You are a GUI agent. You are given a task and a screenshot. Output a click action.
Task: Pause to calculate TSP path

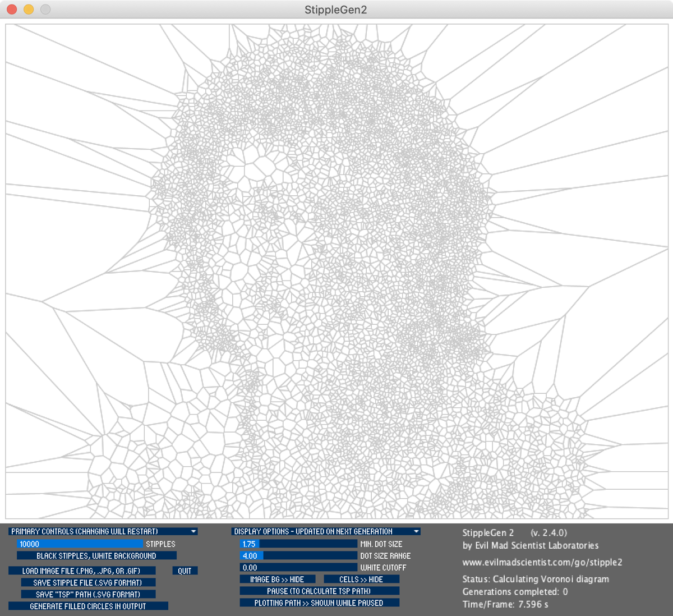319,591
